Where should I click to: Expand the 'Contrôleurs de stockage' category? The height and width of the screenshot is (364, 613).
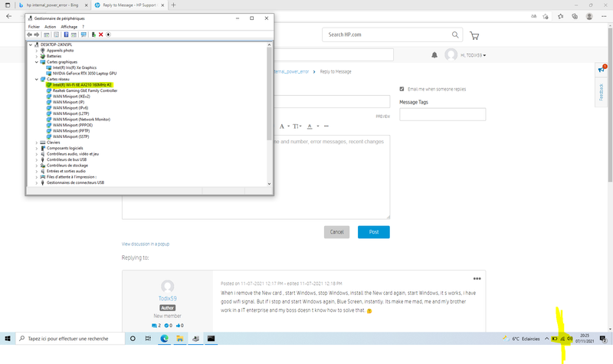[37, 166]
